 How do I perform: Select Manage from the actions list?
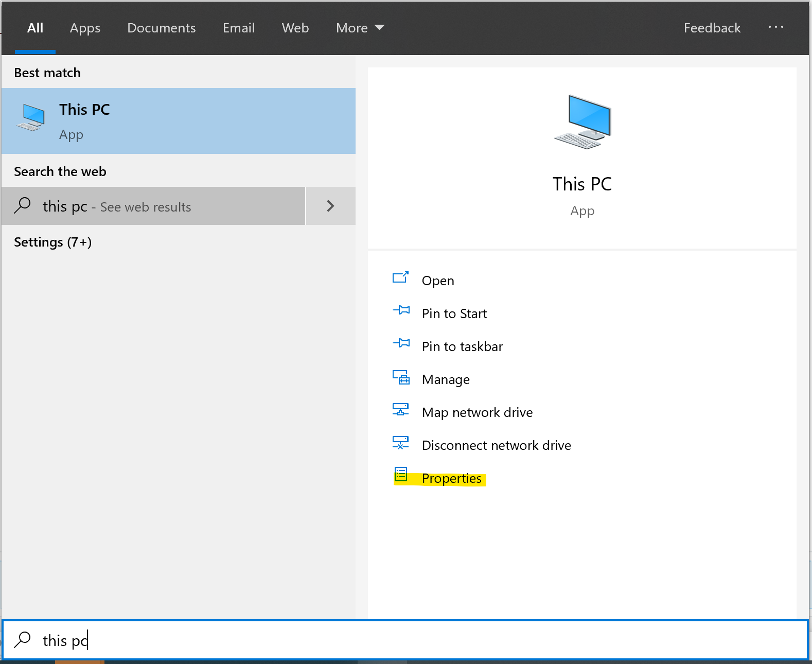pos(446,379)
